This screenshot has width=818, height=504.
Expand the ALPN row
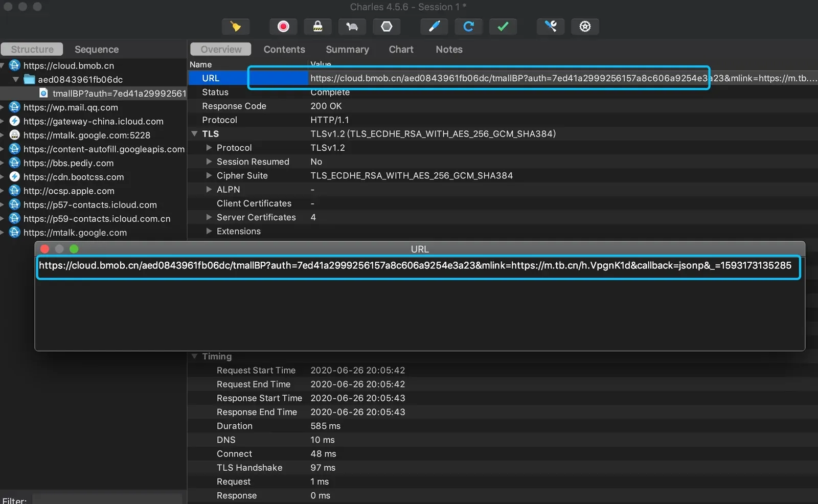[x=209, y=189]
